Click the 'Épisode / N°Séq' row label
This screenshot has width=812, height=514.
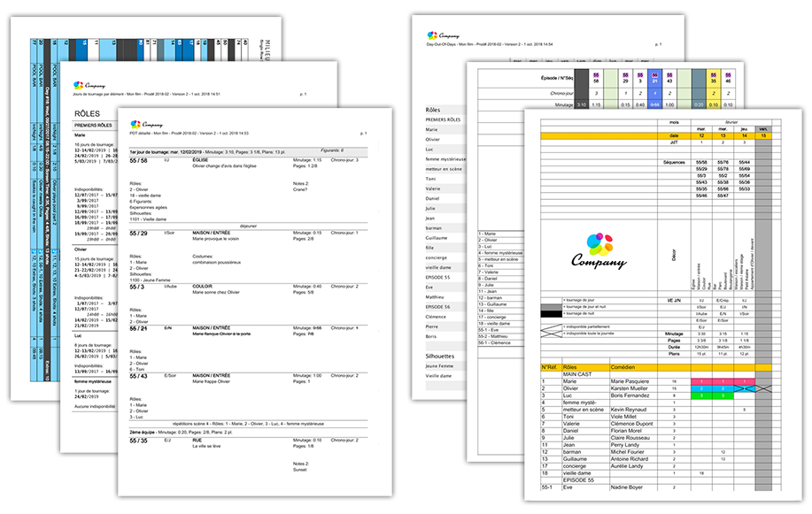[x=557, y=78]
